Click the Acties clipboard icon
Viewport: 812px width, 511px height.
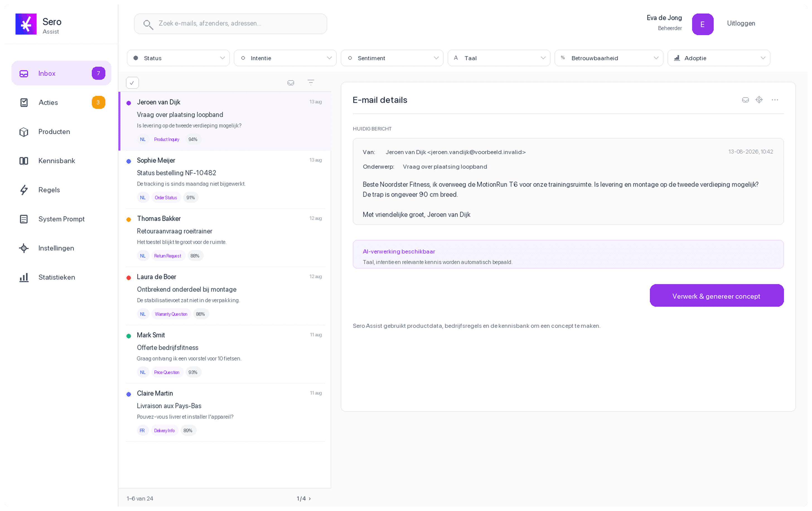pos(24,103)
